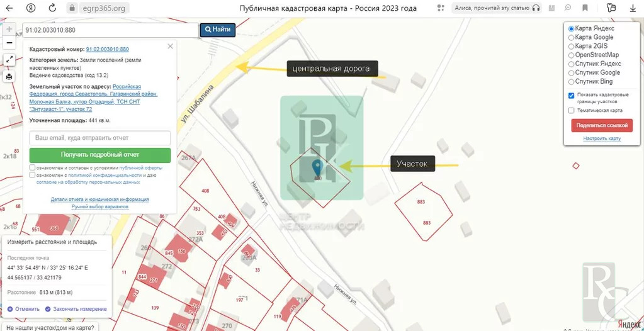644x331 pixels.
Task: Click the site lock icon
Action: tap(72, 8)
